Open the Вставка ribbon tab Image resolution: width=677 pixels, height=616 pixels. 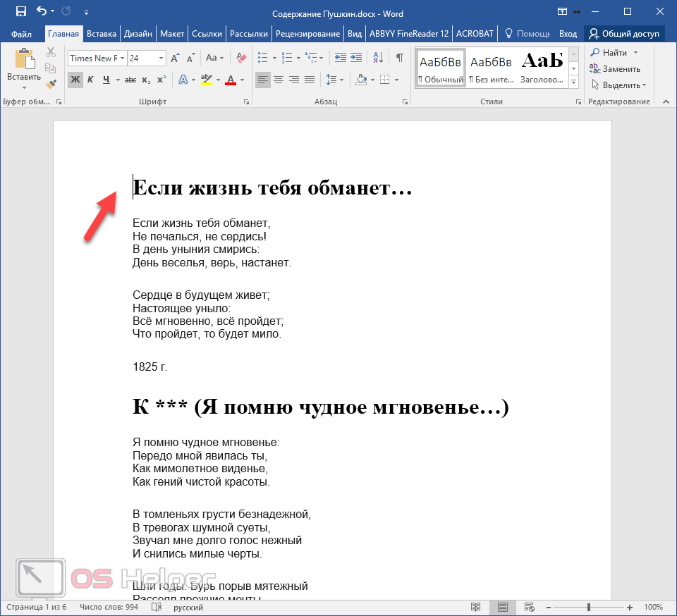102,33
